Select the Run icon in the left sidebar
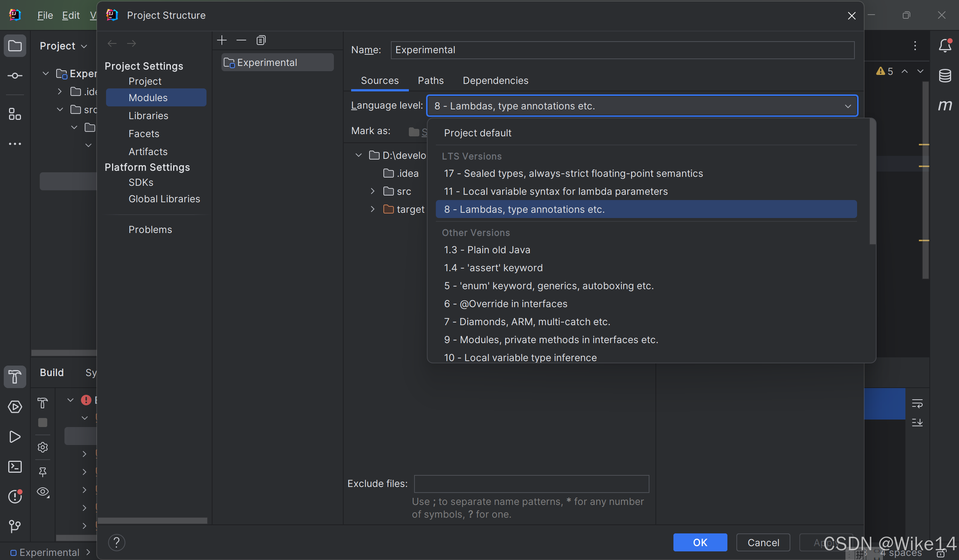The width and height of the screenshot is (959, 560). (x=15, y=437)
